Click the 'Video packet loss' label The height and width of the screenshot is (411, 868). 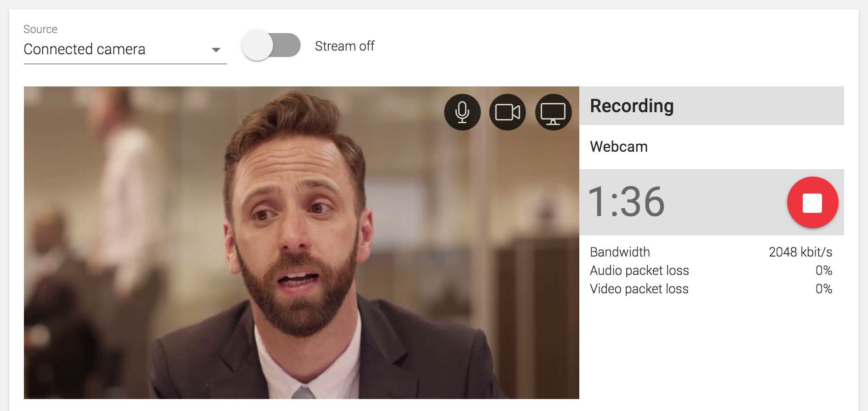[639, 289]
